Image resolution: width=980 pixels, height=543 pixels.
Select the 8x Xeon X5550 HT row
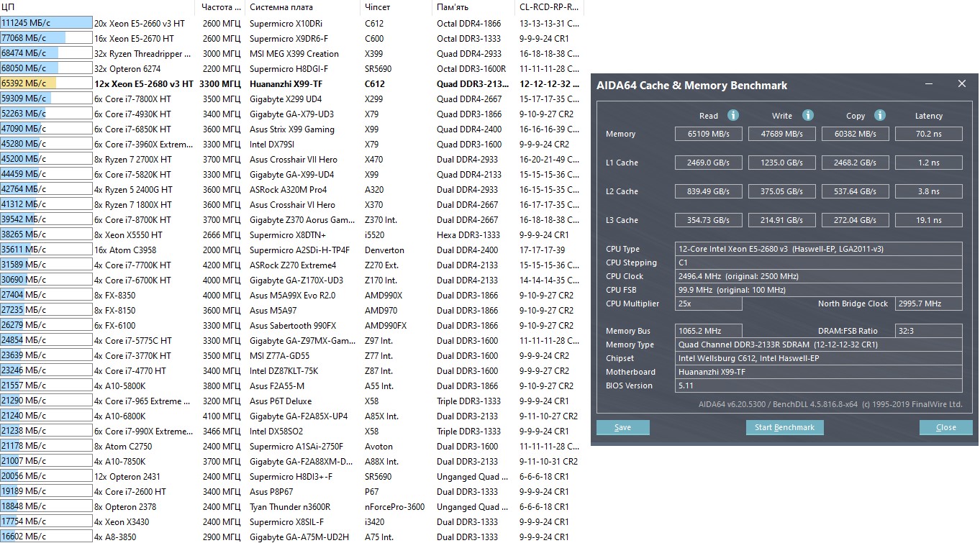click(x=291, y=234)
